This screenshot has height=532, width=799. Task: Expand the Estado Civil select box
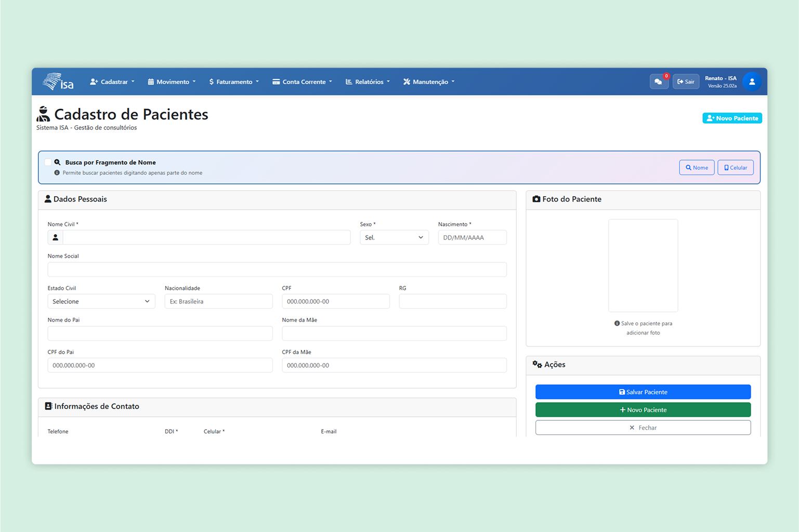tap(101, 302)
